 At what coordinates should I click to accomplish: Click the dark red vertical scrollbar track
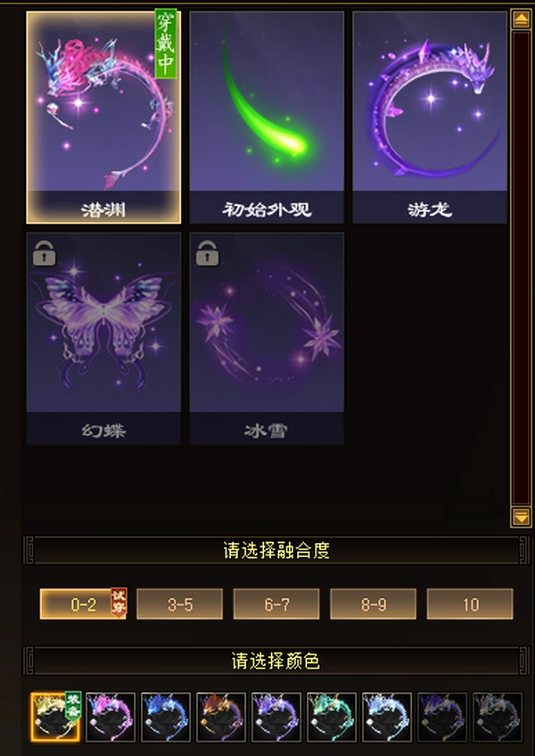pyautogui.click(x=522, y=268)
